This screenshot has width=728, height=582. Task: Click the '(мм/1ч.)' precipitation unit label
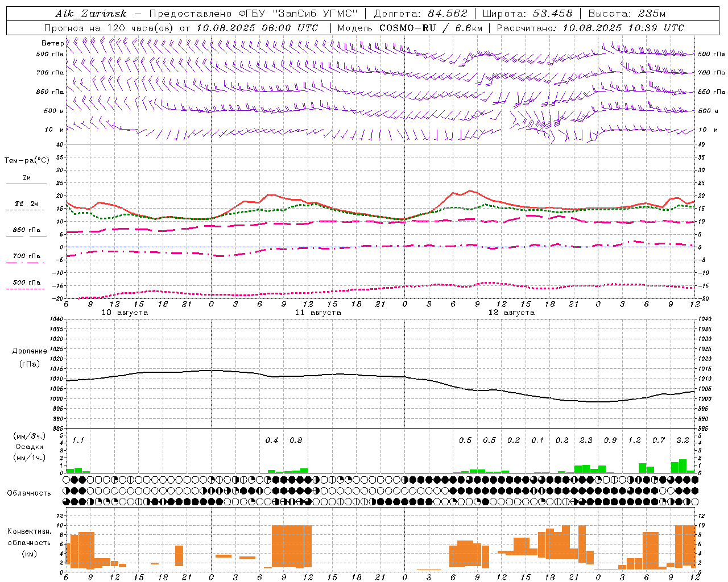pyautogui.click(x=30, y=458)
